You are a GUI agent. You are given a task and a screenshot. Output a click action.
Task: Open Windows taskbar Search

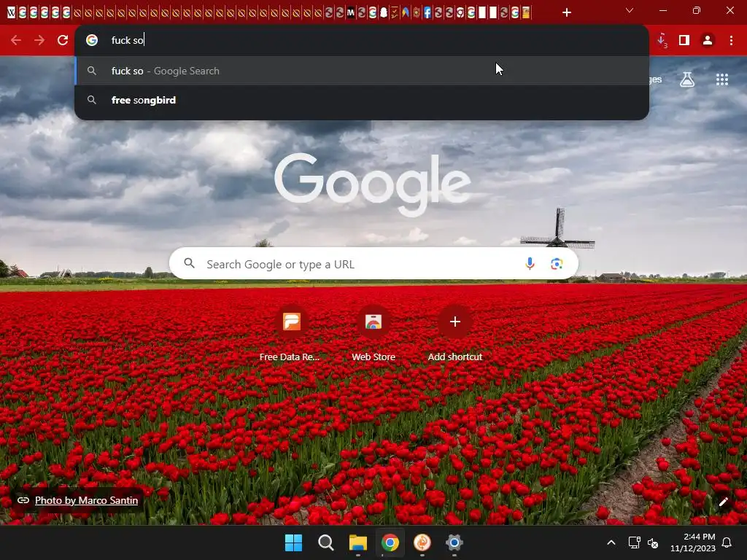(x=326, y=542)
